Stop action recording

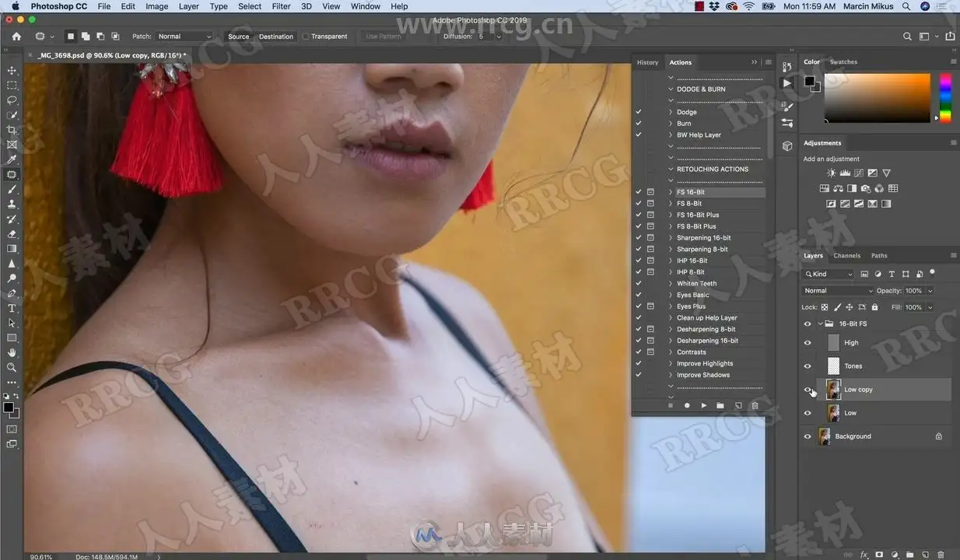coord(670,405)
